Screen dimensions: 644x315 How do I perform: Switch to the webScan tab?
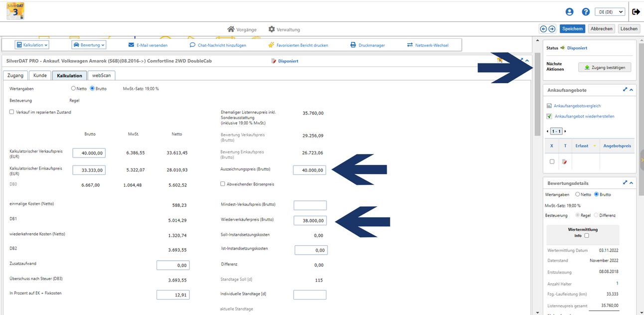[101, 76]
